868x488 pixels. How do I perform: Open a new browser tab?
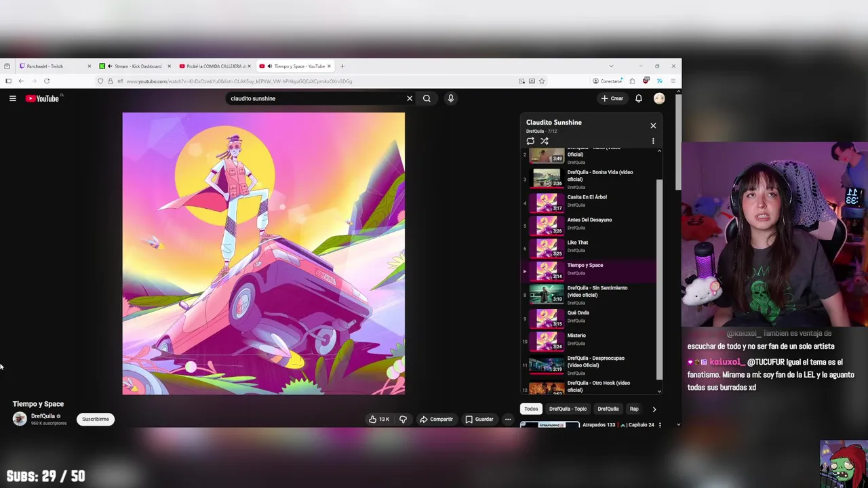[342, 66]
